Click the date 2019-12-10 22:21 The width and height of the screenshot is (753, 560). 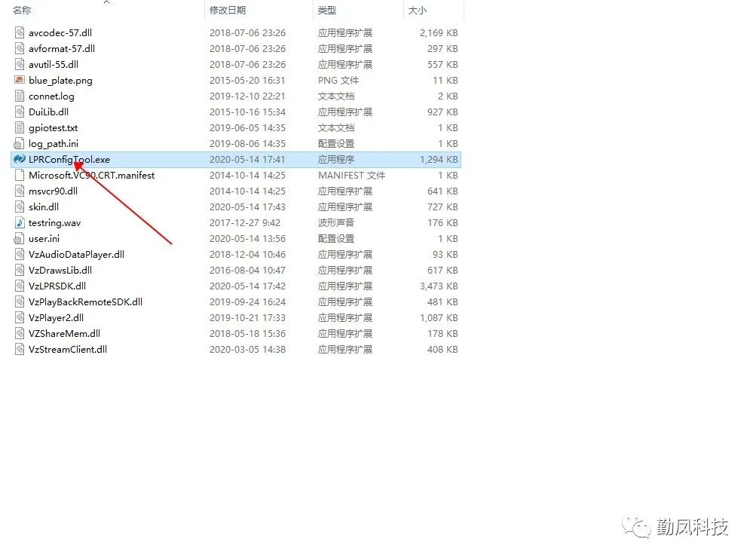coord(247,96)
